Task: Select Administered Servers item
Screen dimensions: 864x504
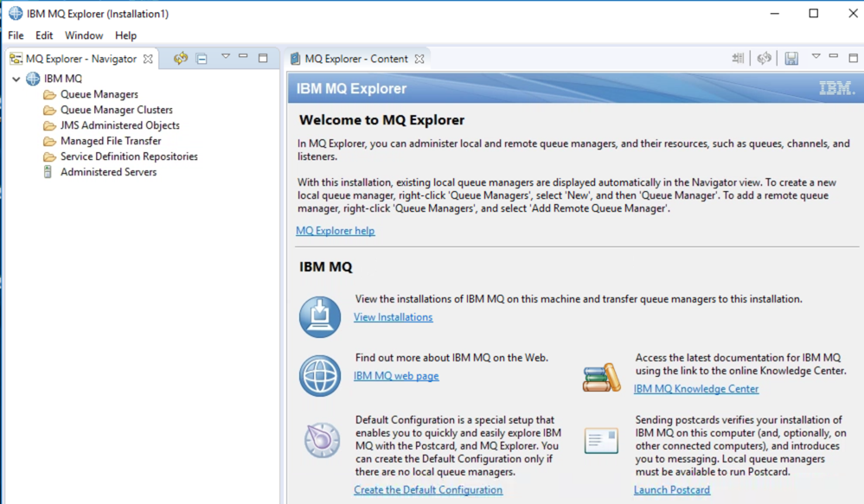Action: coord(109,172)
